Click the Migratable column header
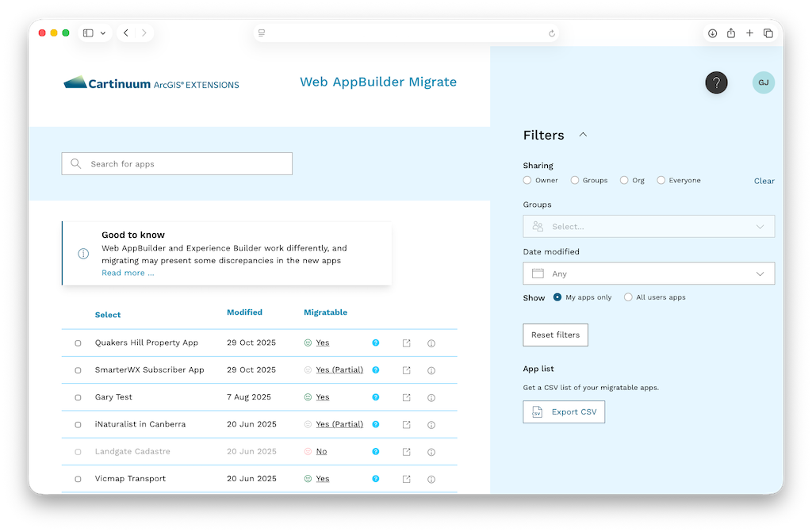Viewport: 812px width, 532px height. (x=325, y=312)
